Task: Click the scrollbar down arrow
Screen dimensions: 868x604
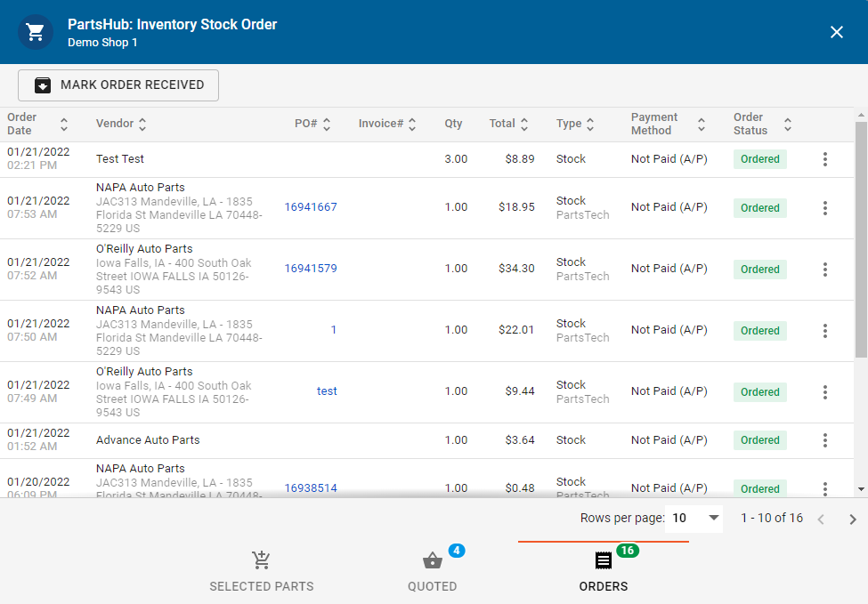Action: [x=861, y=489]
